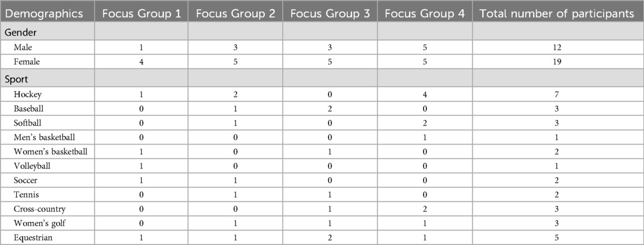Click total participants value 19 for Female
The width and height of the screenshot is (644, 245).
coord(557,62)
